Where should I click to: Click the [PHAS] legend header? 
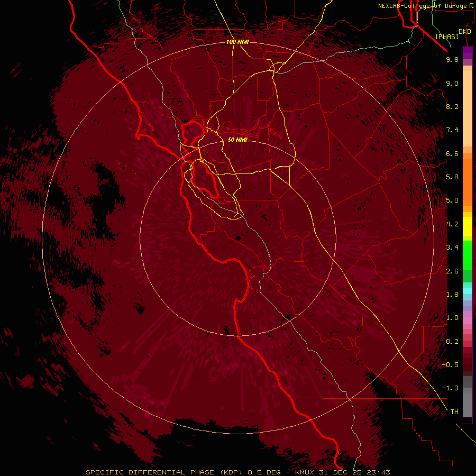(447, 37)
